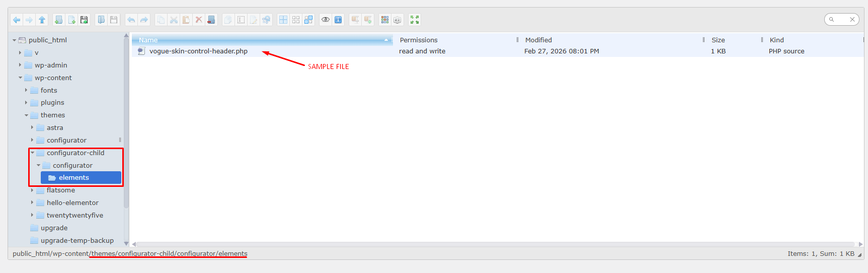This screenshot has width=868, height=273.
Task: Show file info with blue i icon
Action: click(338, 20)
